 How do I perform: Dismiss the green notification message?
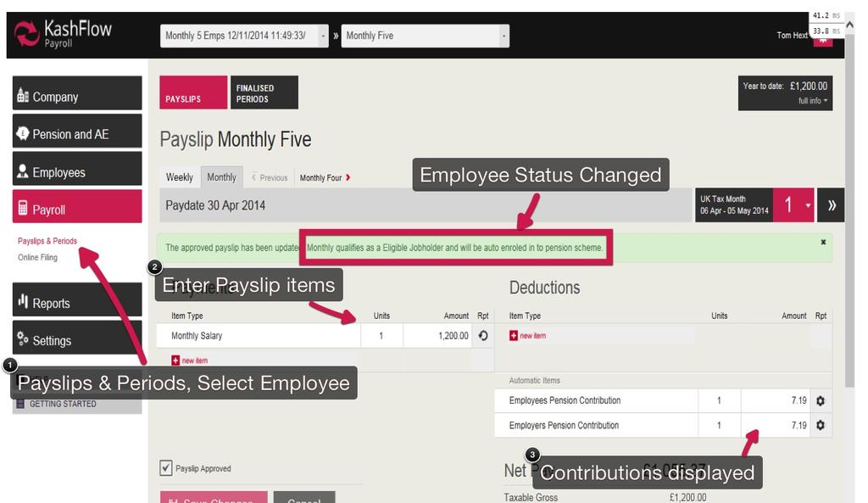(x=823, y=242)
